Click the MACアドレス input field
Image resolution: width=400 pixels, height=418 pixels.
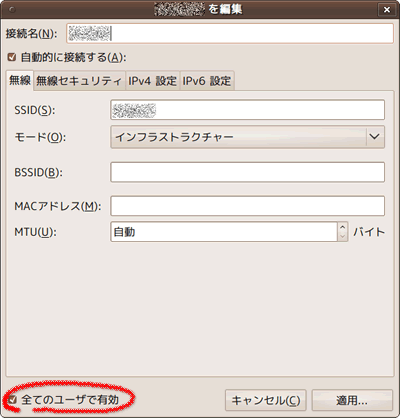248,206
